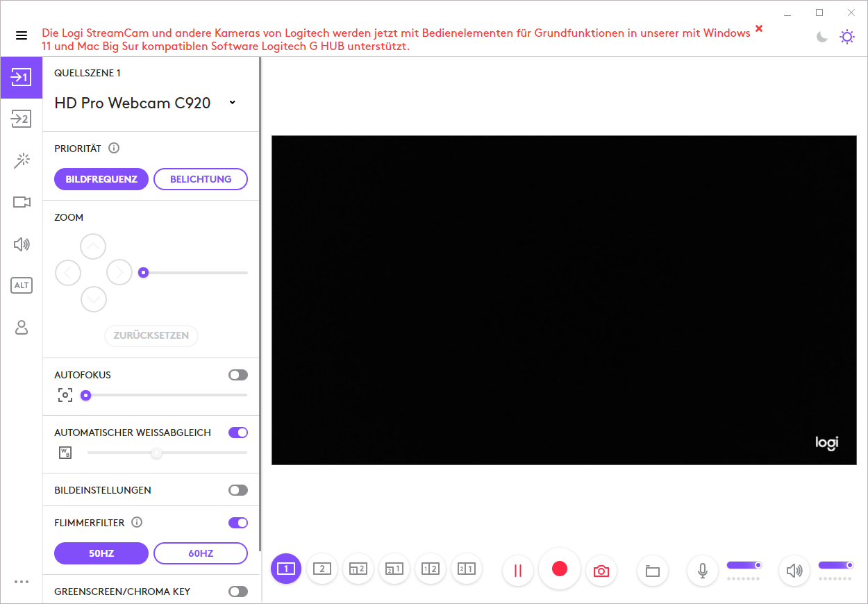Pause the video stream
The image size is (868, 604).
[x=518, y=570]
